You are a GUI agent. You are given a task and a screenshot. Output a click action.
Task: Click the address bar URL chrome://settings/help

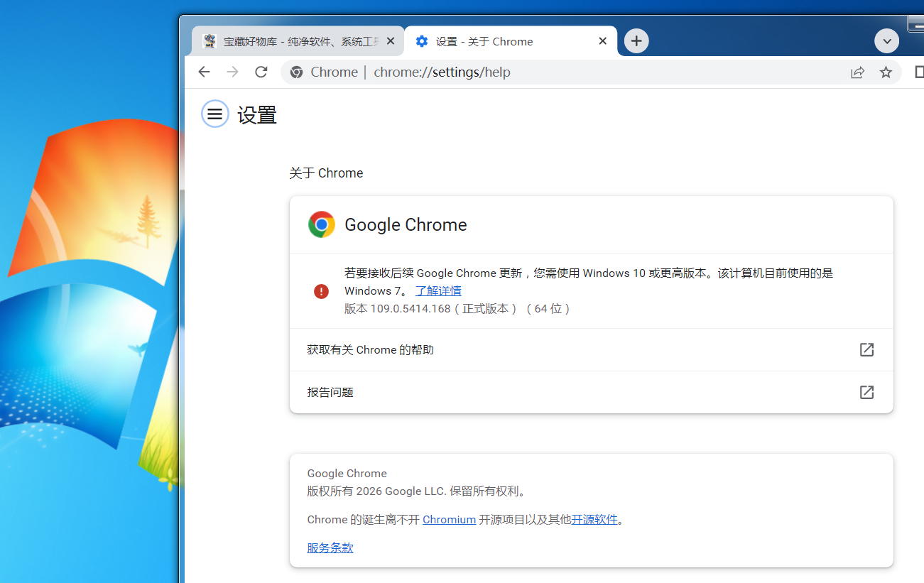[x=442, y=72]
